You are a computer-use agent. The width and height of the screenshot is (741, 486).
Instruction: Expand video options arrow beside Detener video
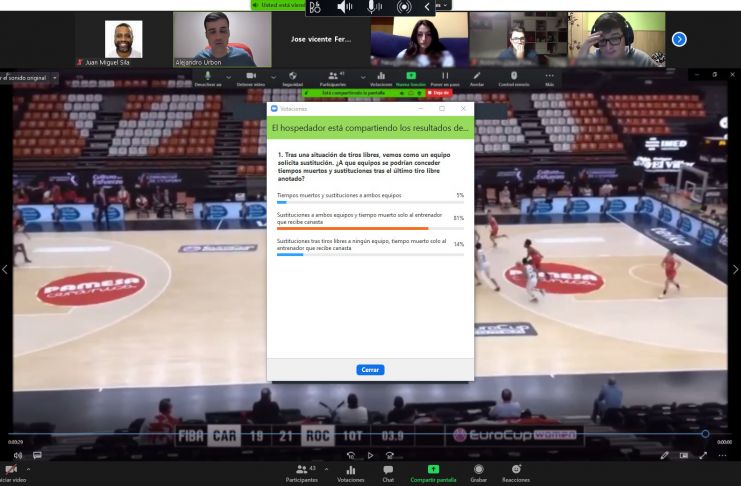point(273,77)
